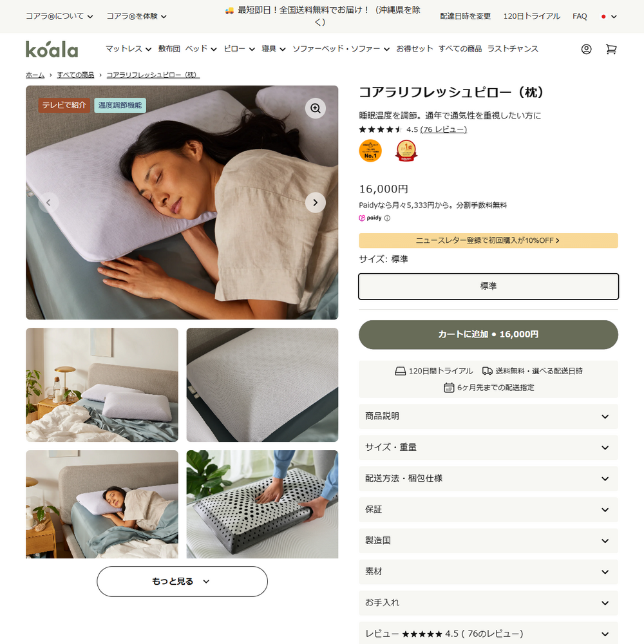Screen dimensions: 644x644
Task: Zoom the product image with magnifier icon
Action: click(316, 108)
